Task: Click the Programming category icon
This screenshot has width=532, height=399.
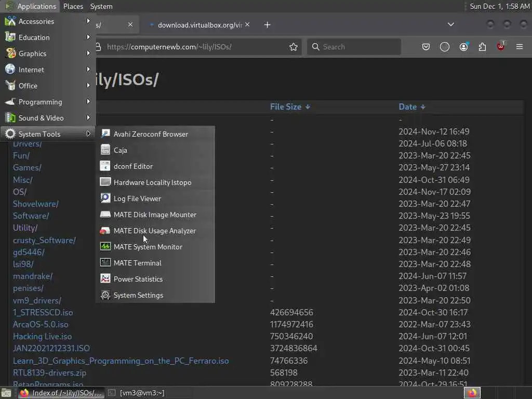Action: click(x=10, y=101)
